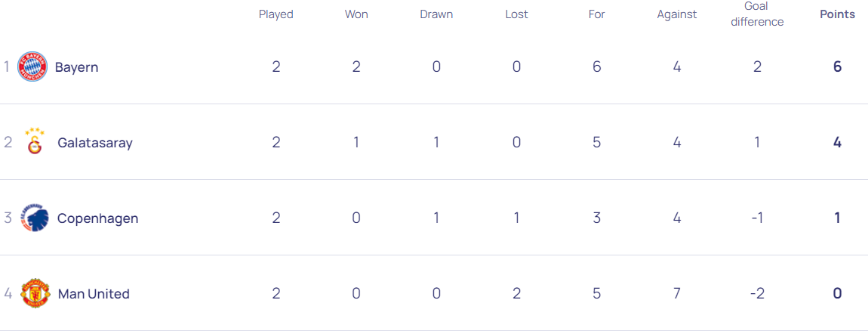Click the Won column header
The width and height of the screenshot is (868, 331).
356,14
